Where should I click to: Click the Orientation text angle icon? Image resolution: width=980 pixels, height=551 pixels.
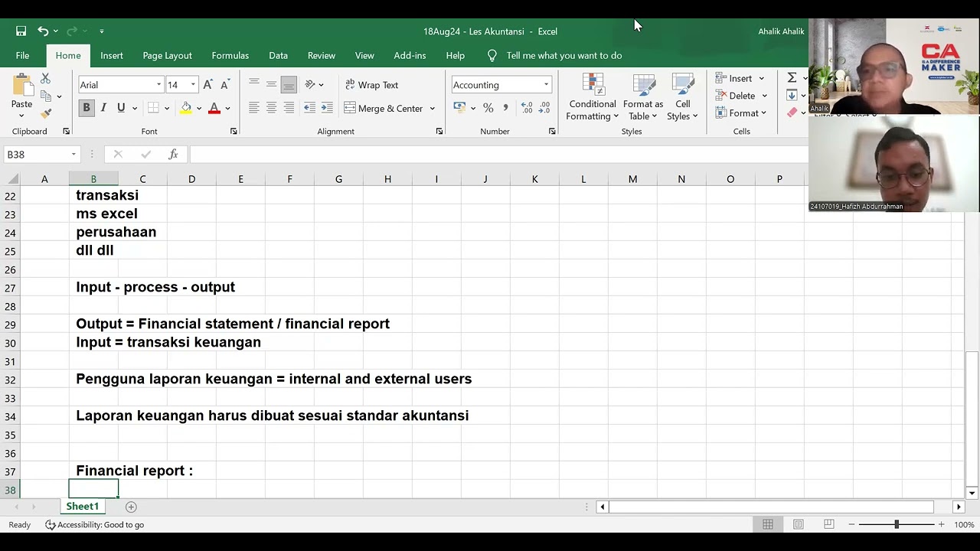click(x=310, y=85)
